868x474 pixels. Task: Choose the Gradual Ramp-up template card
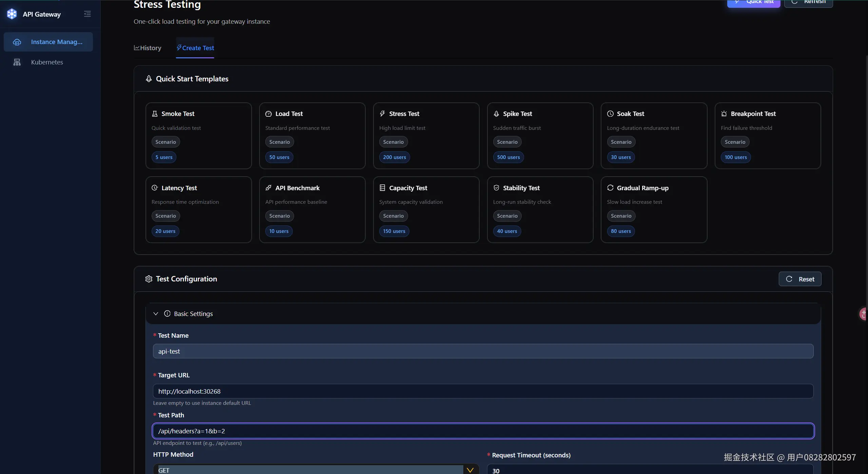(654, 210)
